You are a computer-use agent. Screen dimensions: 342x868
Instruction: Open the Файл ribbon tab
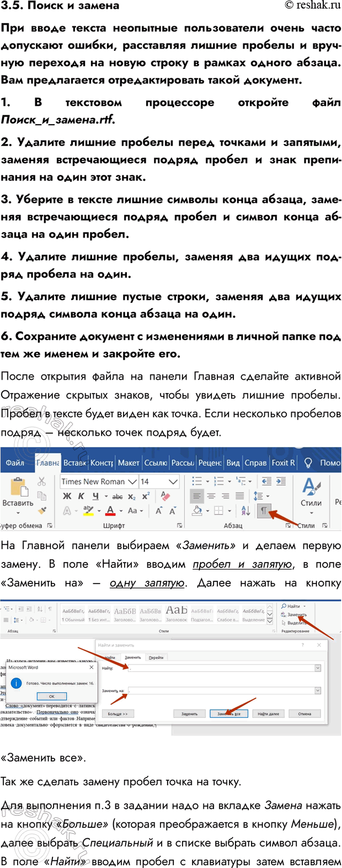(15, 463)
